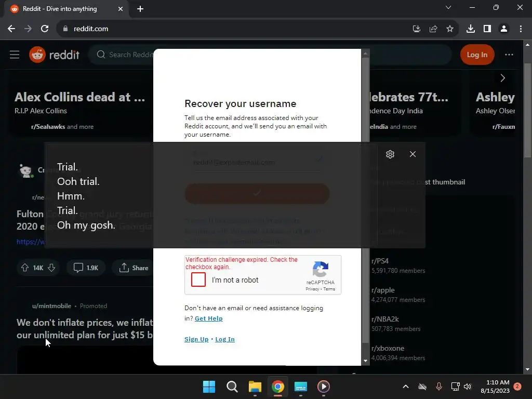Bookmark this page with star
Screen dimensions: 532x399
point(450,29)
